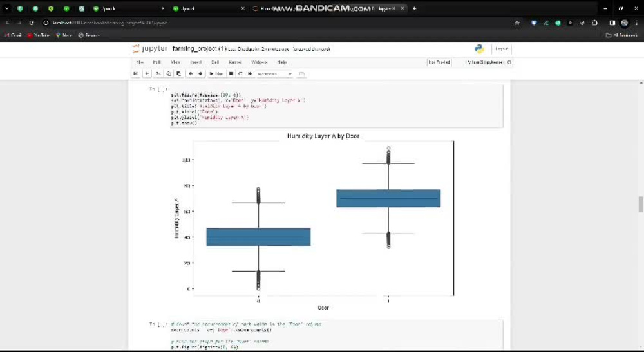Screen dimensions: 644x352
Task: Click the Humidity Layer A boxplot image
Action: pos(315,221)
